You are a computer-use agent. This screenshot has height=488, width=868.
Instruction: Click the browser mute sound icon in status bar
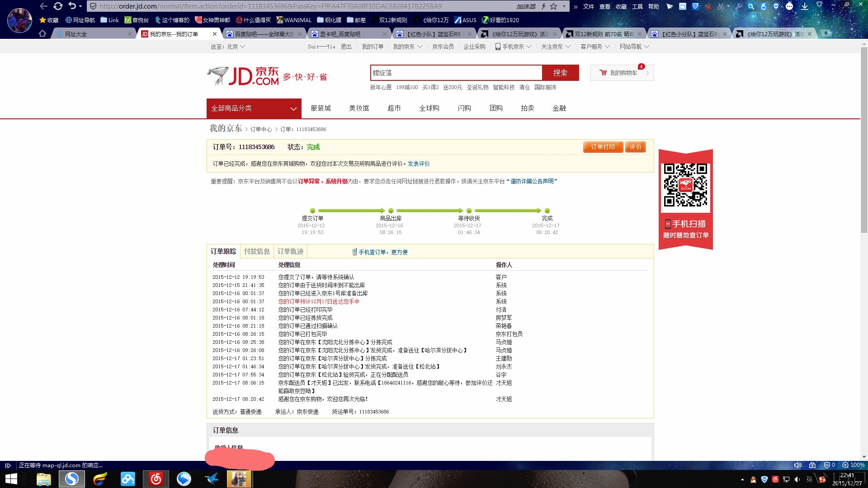[797, 465]
